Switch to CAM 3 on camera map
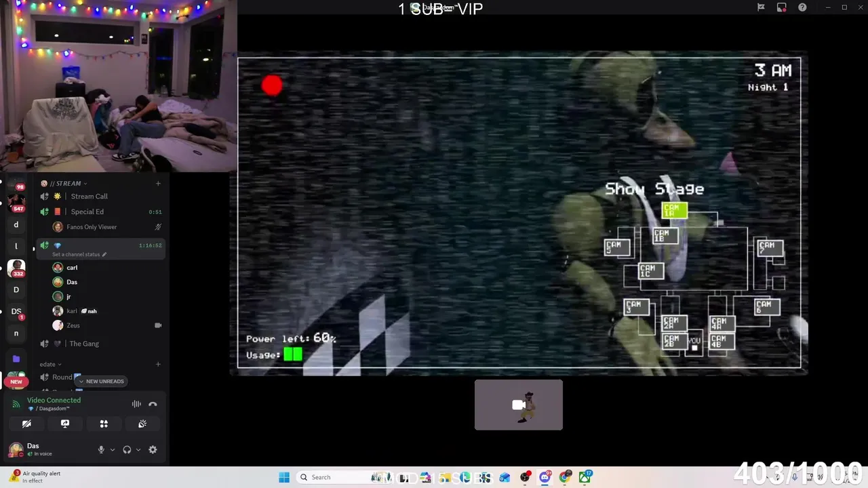The image size is (868, 488). 637,307
